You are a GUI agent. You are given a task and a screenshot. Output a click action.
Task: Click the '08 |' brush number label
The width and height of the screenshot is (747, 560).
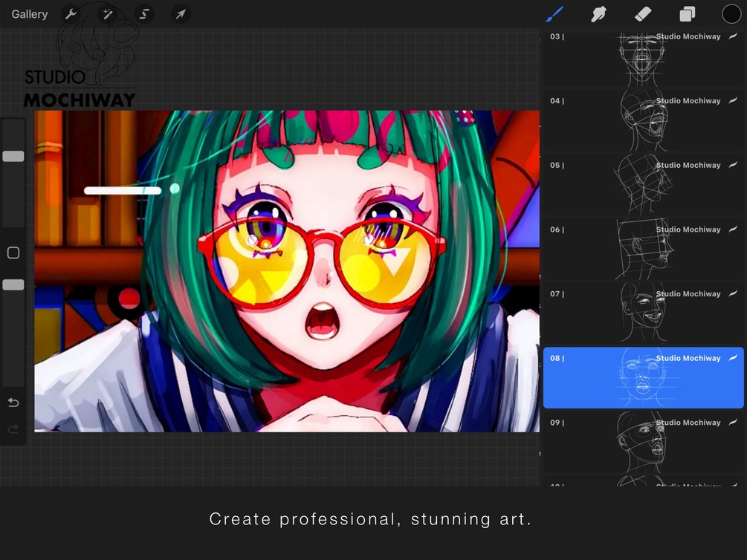pos(557,358)
